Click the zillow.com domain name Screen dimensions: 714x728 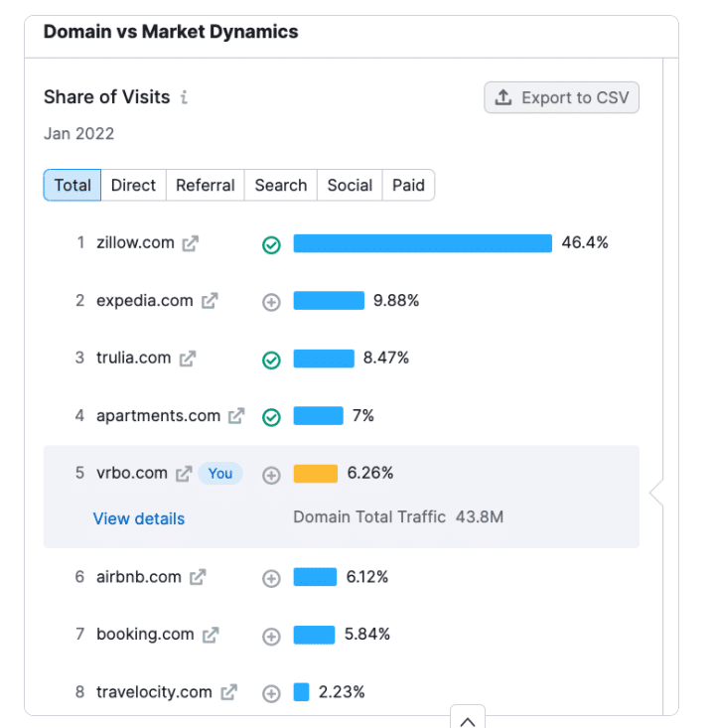136,242
